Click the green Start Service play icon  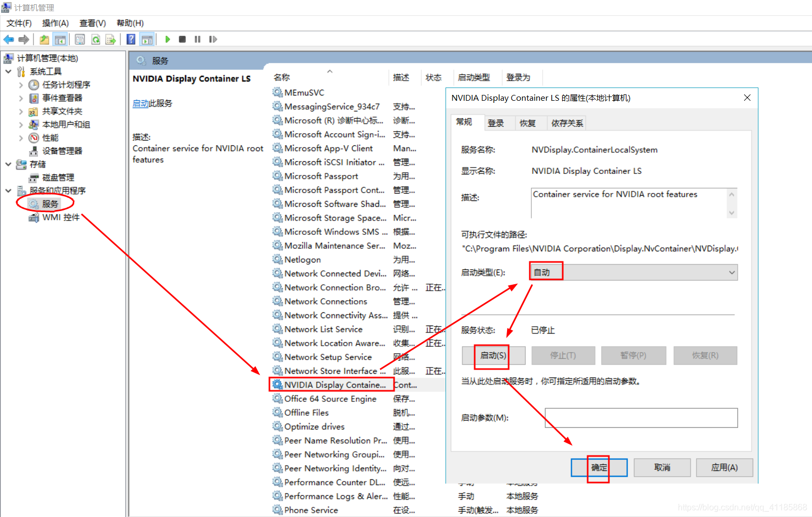click(x=168, y=39)
